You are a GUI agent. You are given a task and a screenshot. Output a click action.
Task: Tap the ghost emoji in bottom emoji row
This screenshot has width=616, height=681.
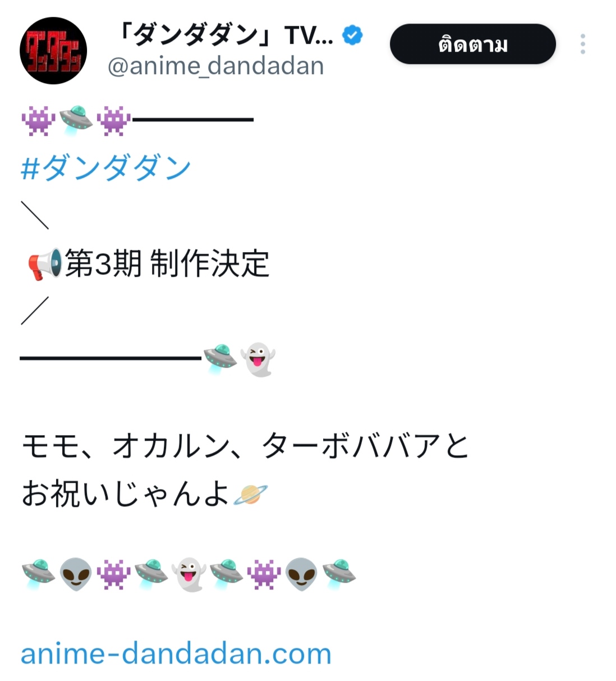(x=189, y=574)
